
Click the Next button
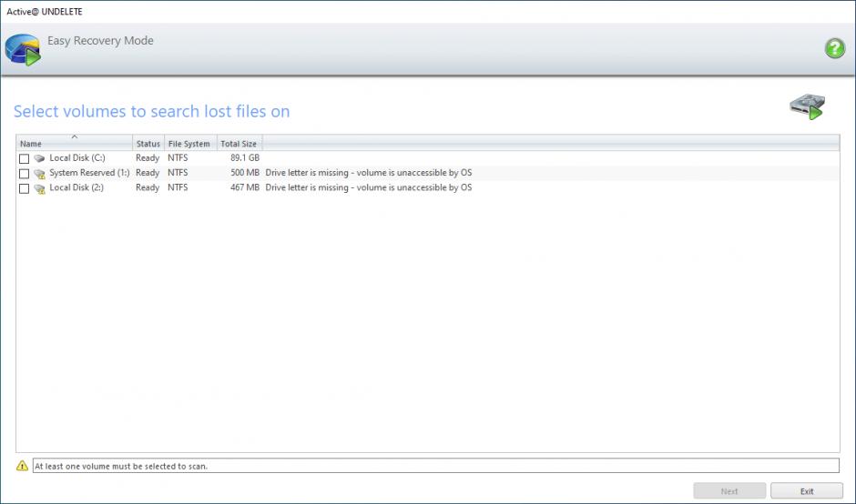(x=729, y=491)
